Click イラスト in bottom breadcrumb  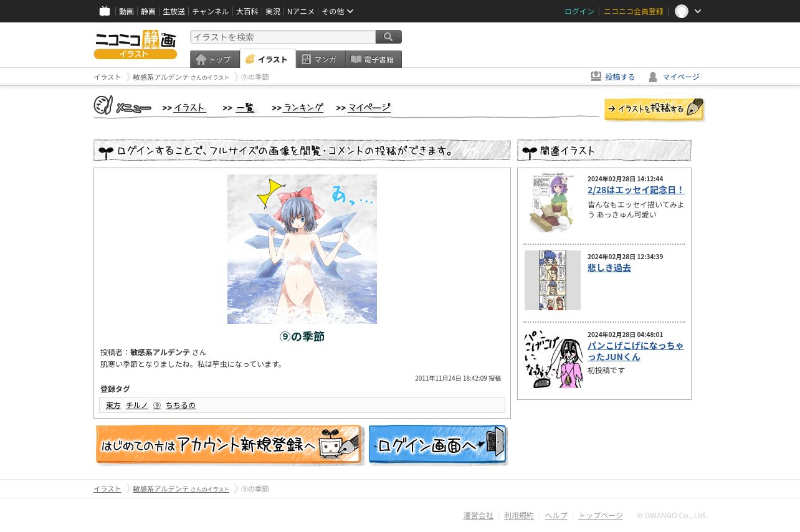click(107, 489)
